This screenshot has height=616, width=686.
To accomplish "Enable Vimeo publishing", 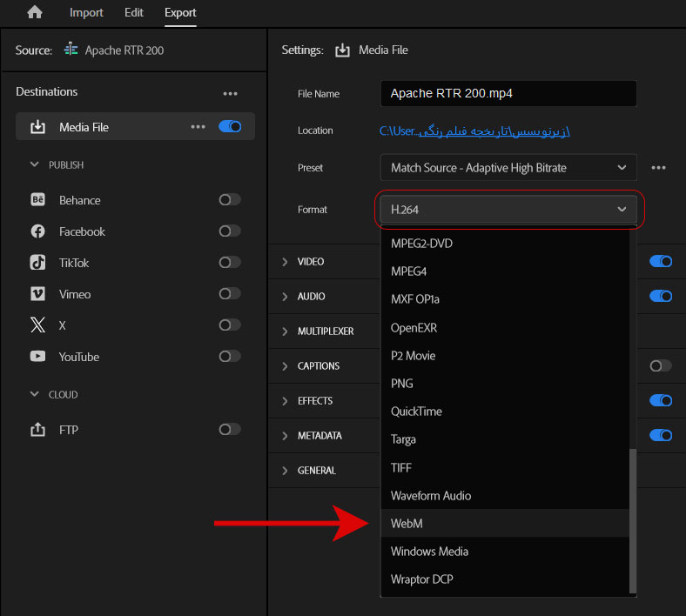I will tap(230, 294).
